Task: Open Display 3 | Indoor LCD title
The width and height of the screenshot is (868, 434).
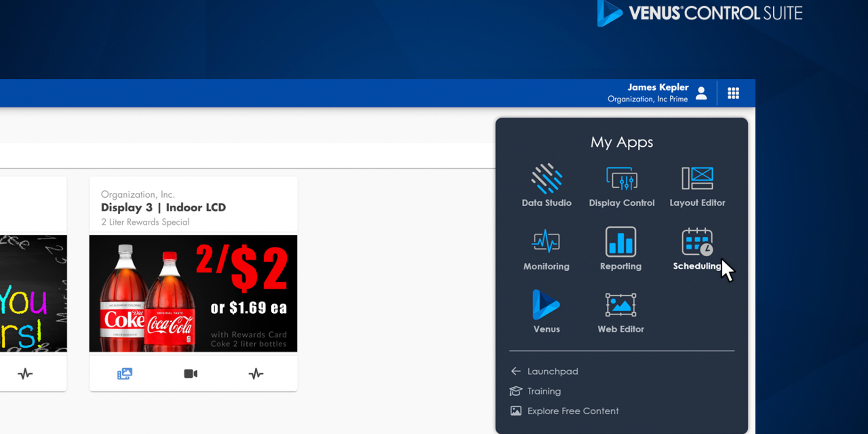Action: pos(163,208)
